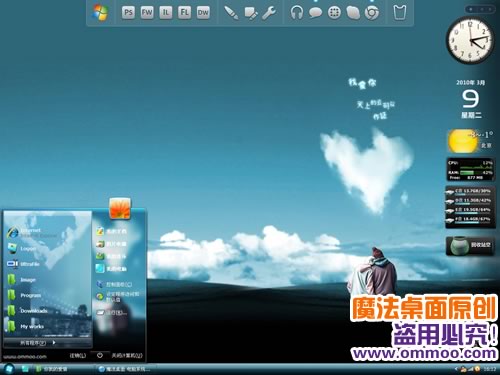Screen dimensions: 500x375
Task: Click the analog clock gadget
Action: coord(470,40)
